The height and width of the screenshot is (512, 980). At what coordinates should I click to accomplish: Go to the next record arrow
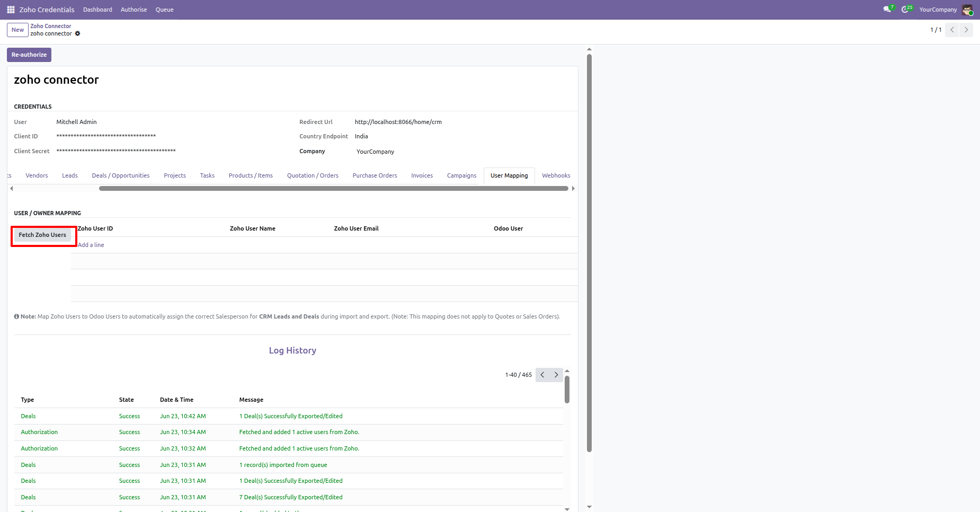pyautogui.click(x=966, y=30)
